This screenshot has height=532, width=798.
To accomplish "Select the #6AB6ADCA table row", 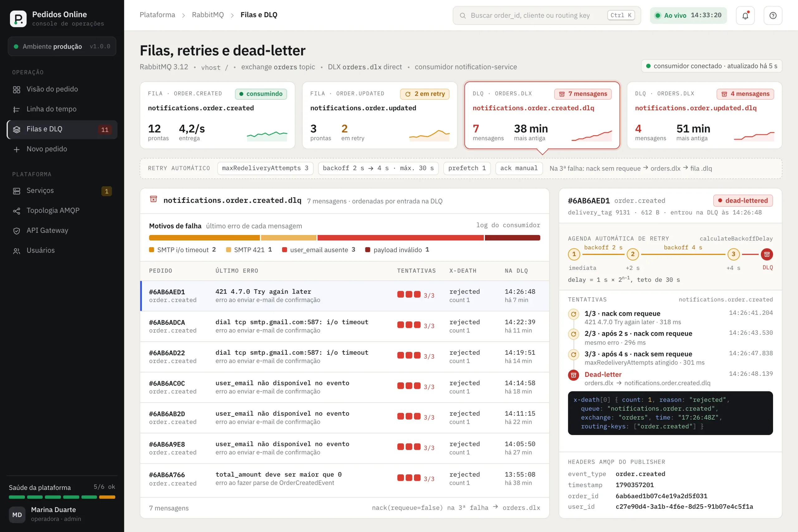I will (344, 326).
